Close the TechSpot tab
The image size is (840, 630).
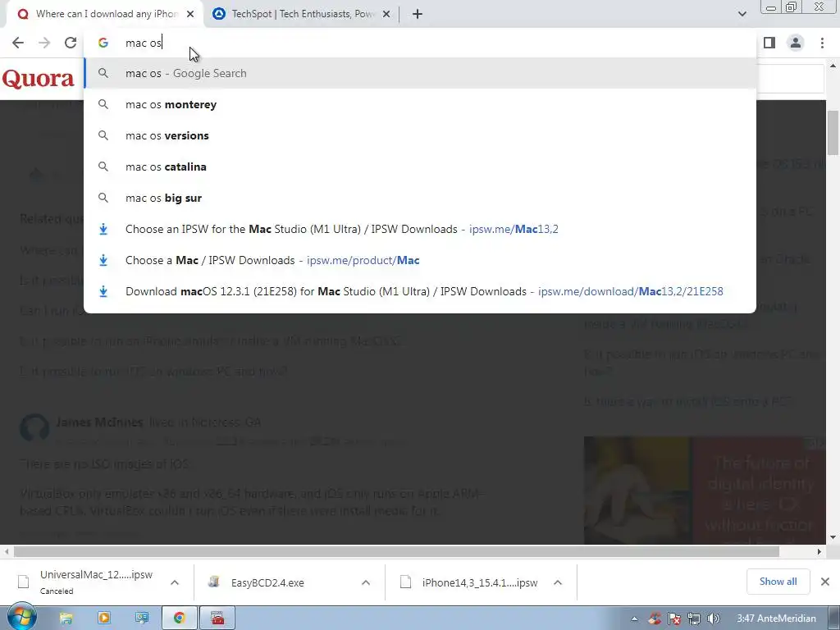point(386,14)
